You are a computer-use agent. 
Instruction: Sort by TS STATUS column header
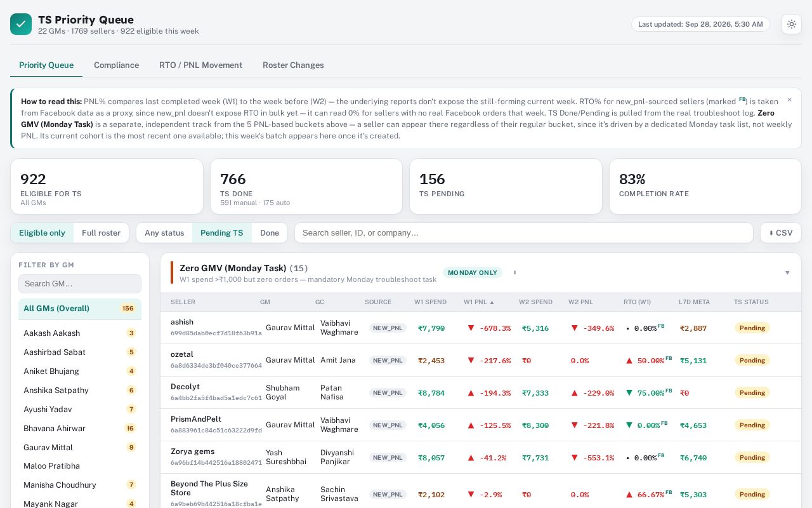tap(751, 302)
